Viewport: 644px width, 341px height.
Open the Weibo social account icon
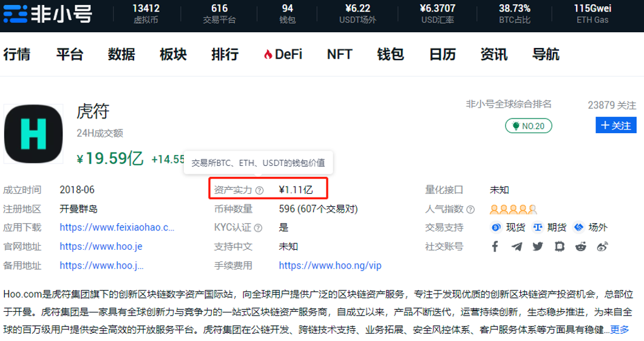602,247
